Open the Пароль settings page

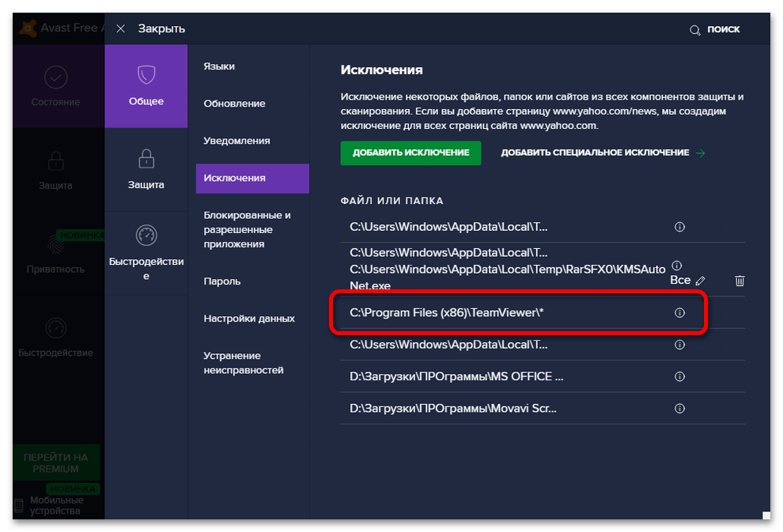click(222, 281)
